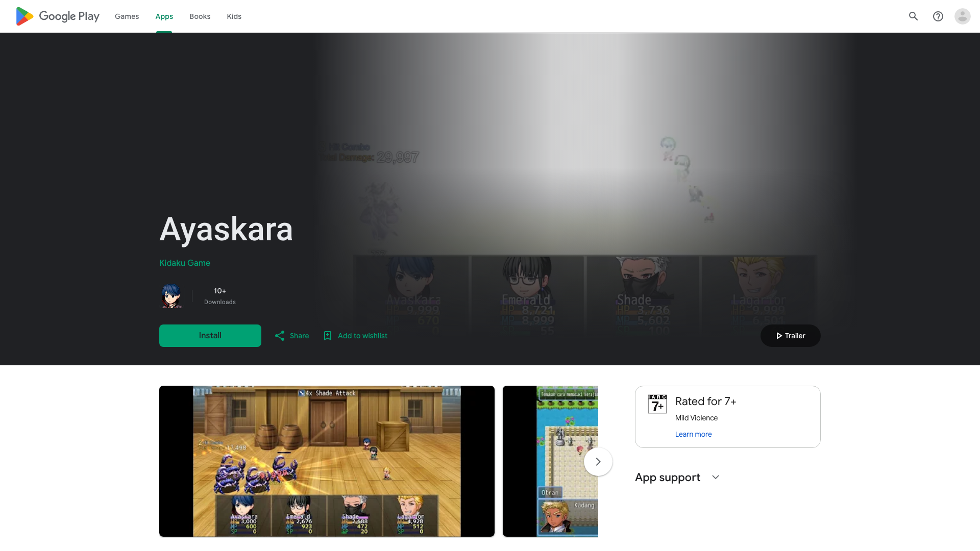Click the Mild Violence label
The image size is (980, 551).
696,418
